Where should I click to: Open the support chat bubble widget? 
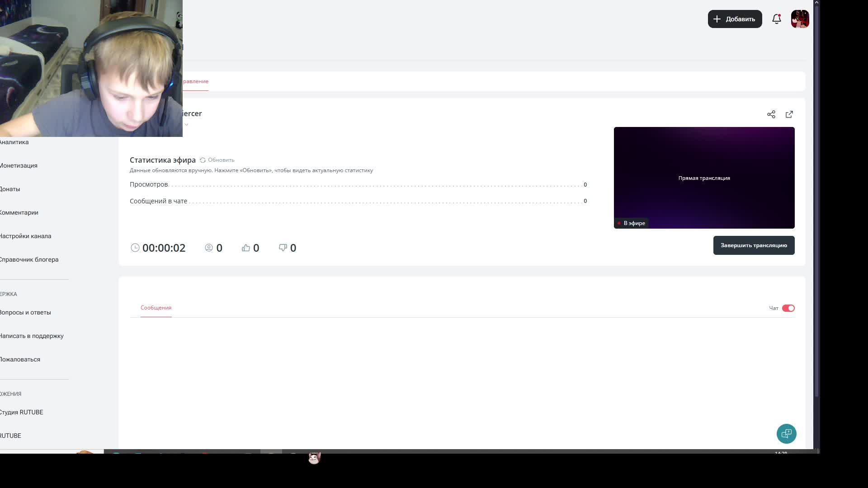pos(786,434)
